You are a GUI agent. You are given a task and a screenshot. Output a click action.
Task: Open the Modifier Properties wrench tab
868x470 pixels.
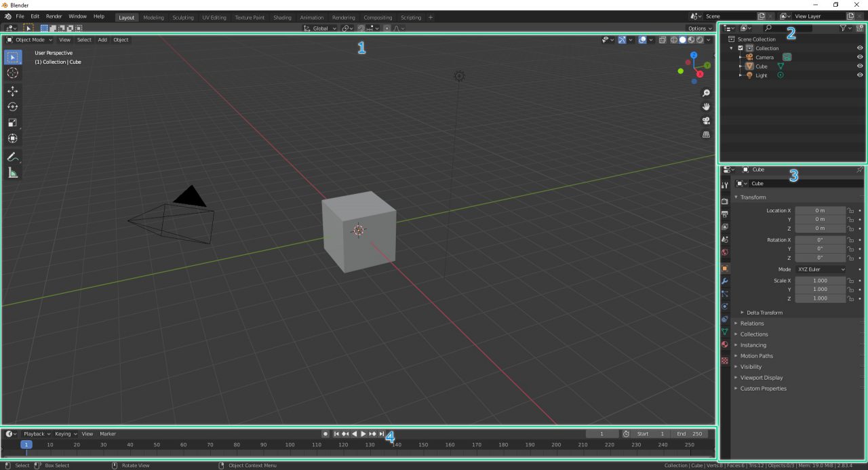(724, 281)
